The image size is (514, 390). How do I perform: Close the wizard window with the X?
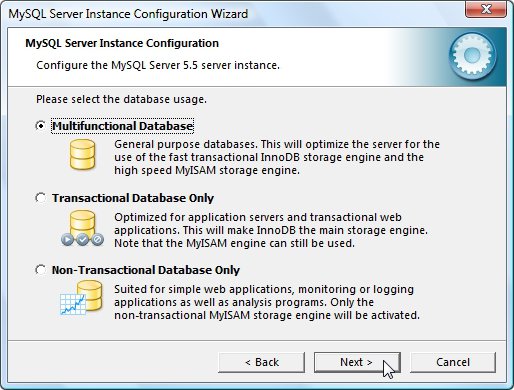coord(486,9)
